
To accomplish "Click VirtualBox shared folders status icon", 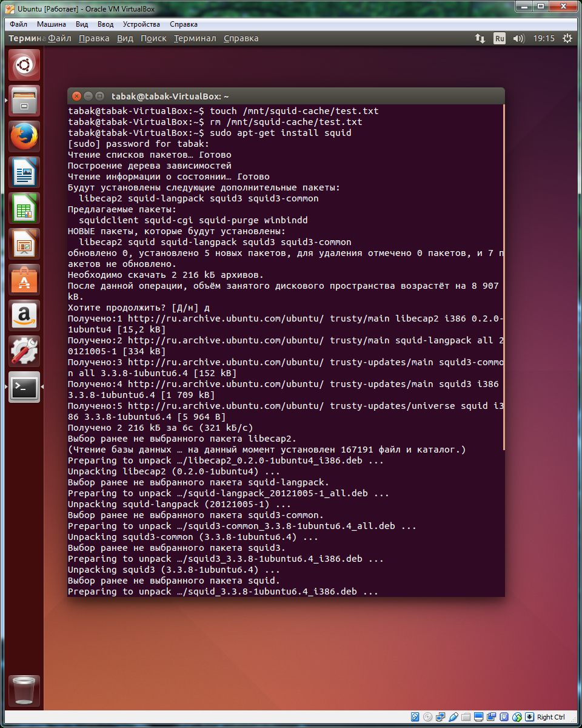I will click(466, 717).
